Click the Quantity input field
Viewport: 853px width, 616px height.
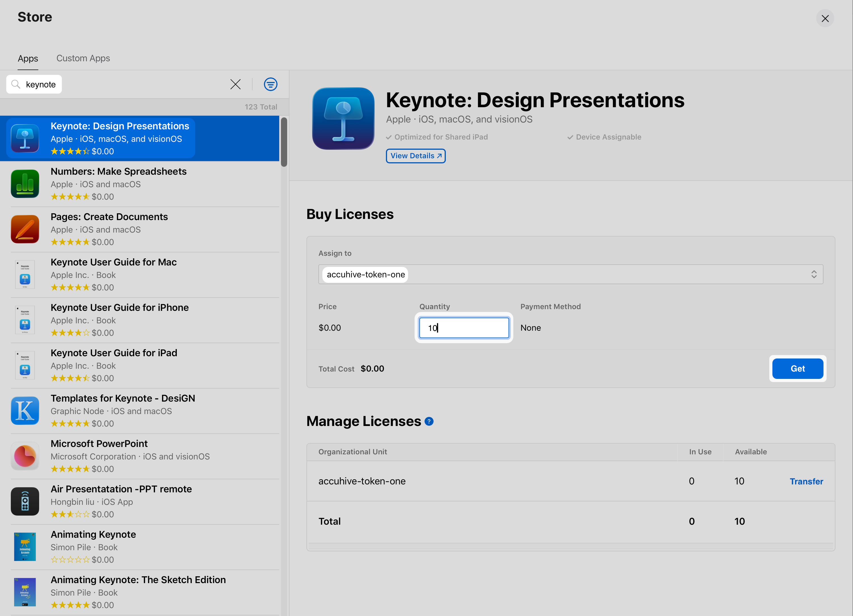click(464, 328)
